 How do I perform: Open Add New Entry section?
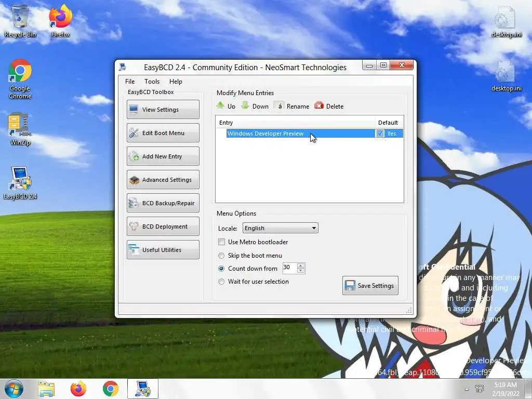pyautogui.click(x=163, y=156)
